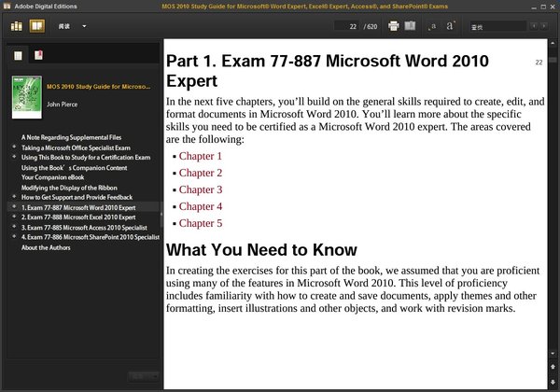Expand '2. Exam 77-888 Microsoft Excel 2010 Expert'
The width and height of the screenshot is (560, 392).
pyautogui.click(x=13, y=217)
